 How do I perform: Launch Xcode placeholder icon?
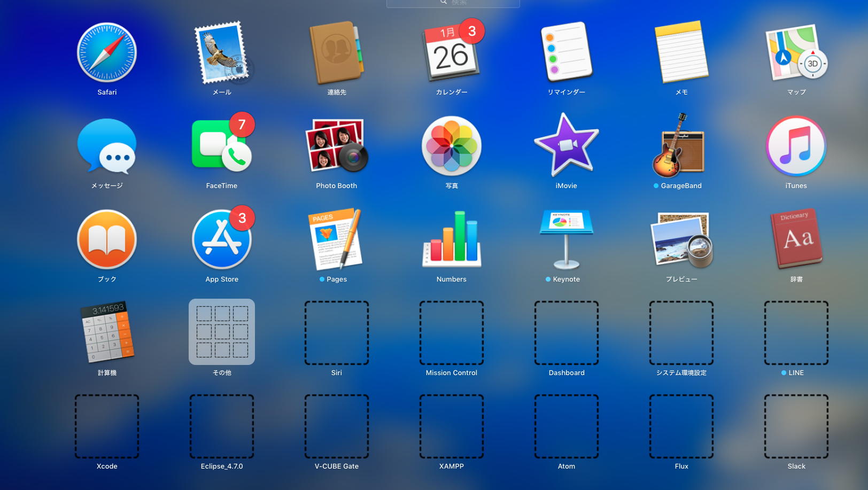point(107,426)
